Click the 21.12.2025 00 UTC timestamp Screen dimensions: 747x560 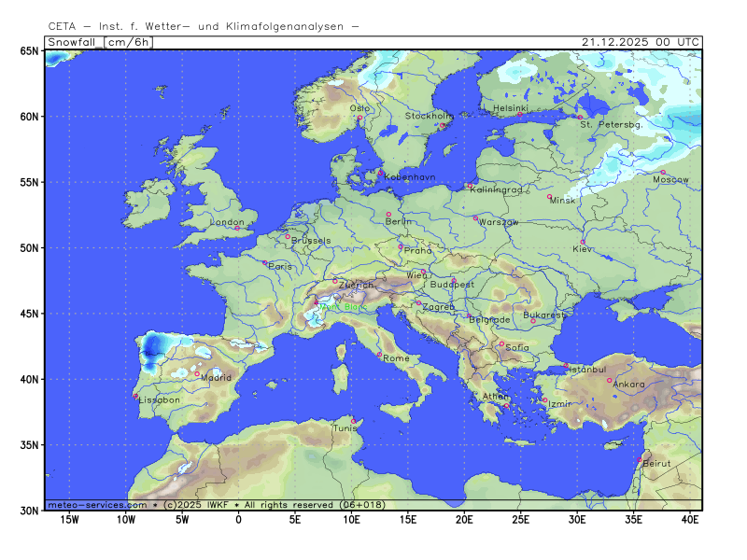coord(640,42)
